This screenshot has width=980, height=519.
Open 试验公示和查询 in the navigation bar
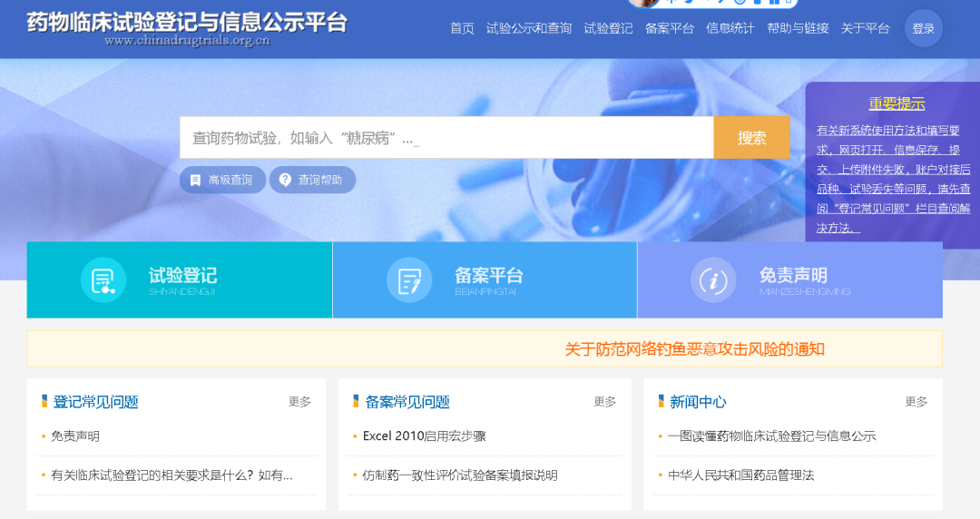(x=529, y=28)
